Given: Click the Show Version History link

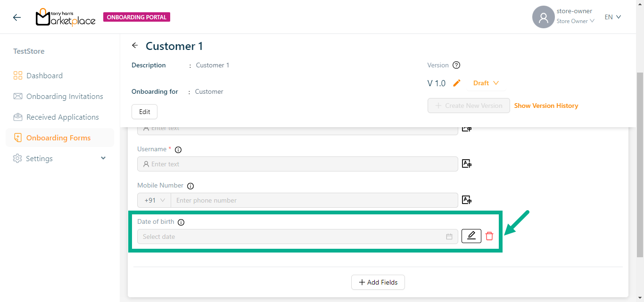Looking at the screenshot, I should pyautogui.click(x=546, y=106).
